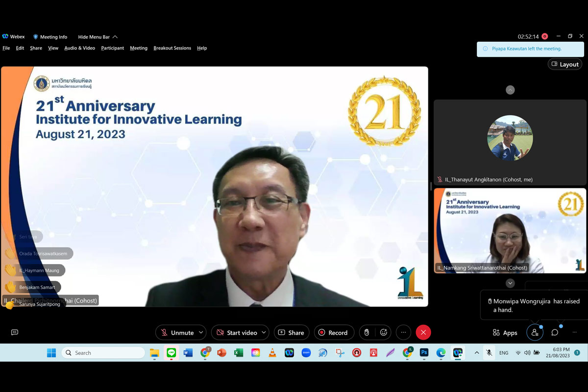
Task: Show closed captions icon at bottom left
Action: pyautogui.click(x=15, y=333)
